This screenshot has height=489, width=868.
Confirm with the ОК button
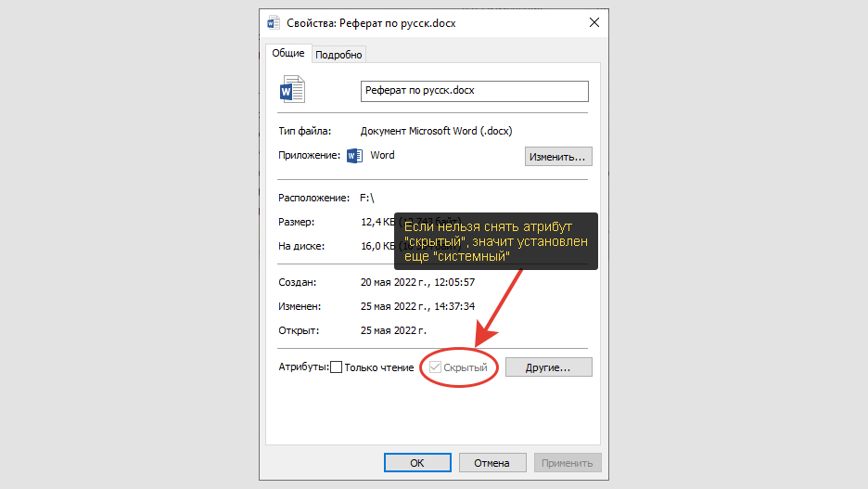click(417, 463)
